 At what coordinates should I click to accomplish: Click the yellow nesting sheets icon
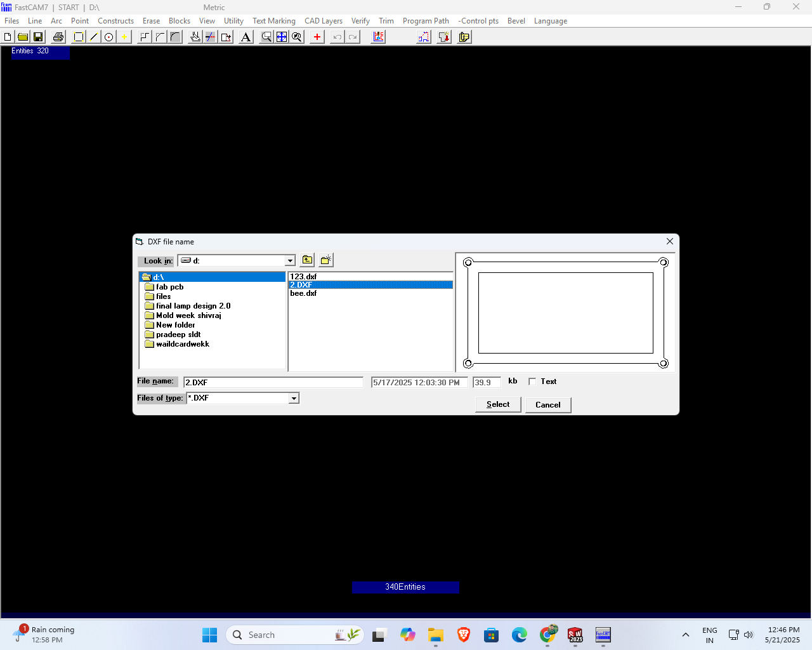coord(464,37)
